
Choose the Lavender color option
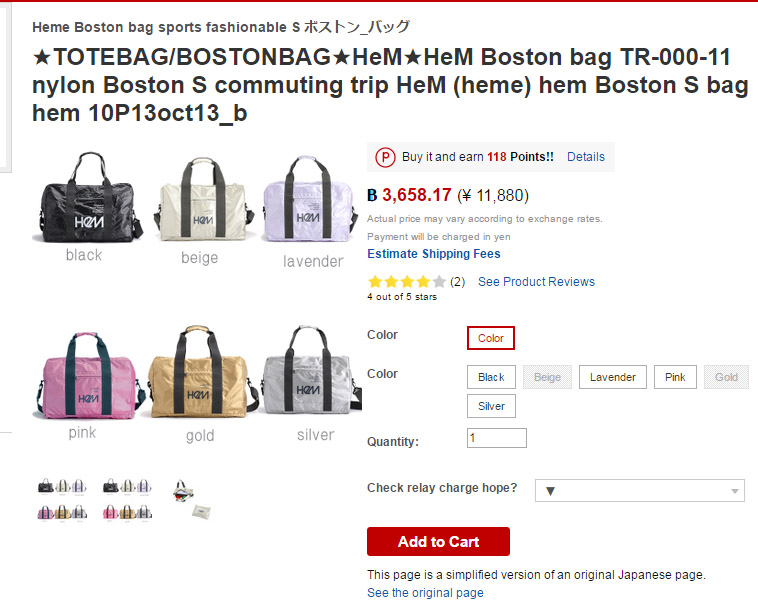point(612,377)
